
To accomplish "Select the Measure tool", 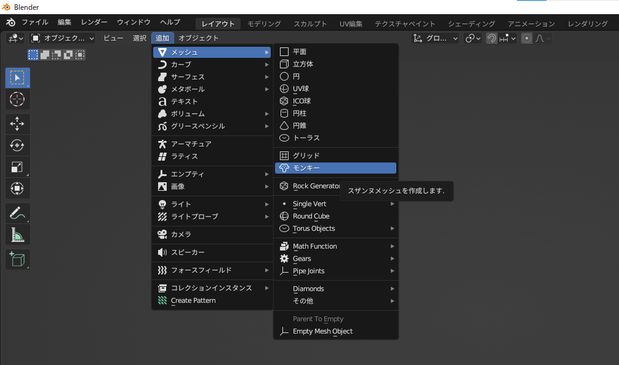I will click(x=17, y=235).
